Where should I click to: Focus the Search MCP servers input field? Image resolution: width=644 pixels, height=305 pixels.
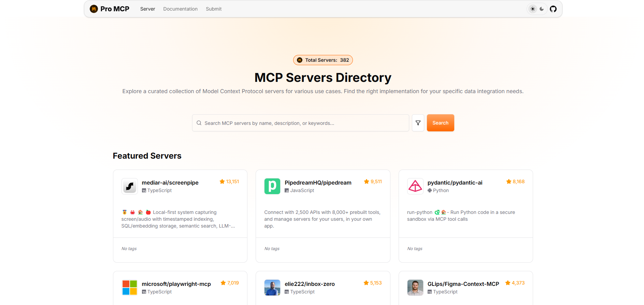pos(301,123)
